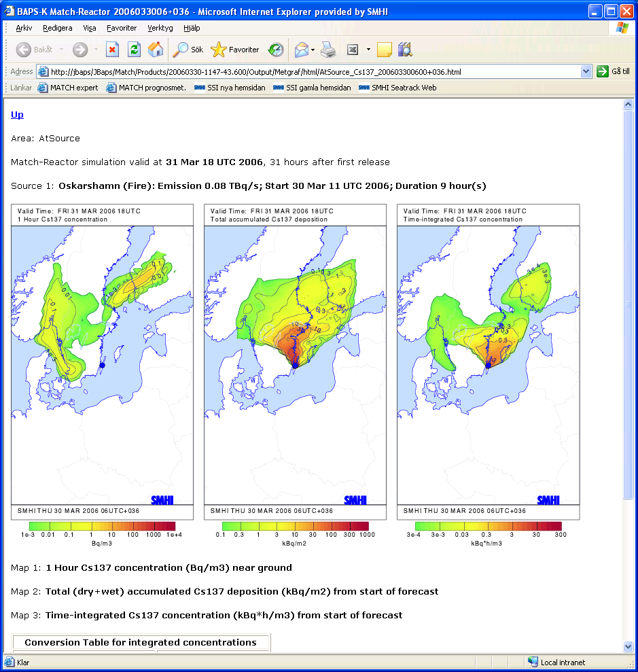The height and width of the screenshot is (672, 638).
Task: Click the green Refresh icon
Action: [x=134, y=50]
